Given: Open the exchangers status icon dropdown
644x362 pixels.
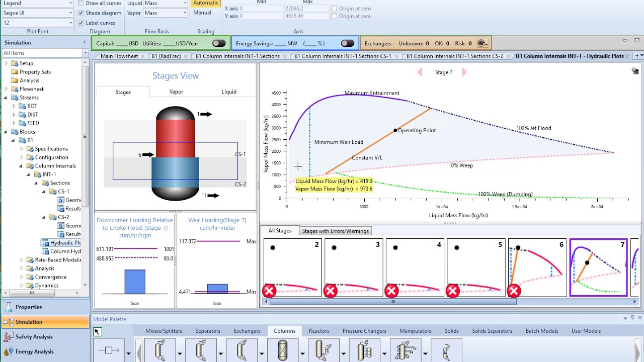Looking at the screenshot, I should [482, 43].
